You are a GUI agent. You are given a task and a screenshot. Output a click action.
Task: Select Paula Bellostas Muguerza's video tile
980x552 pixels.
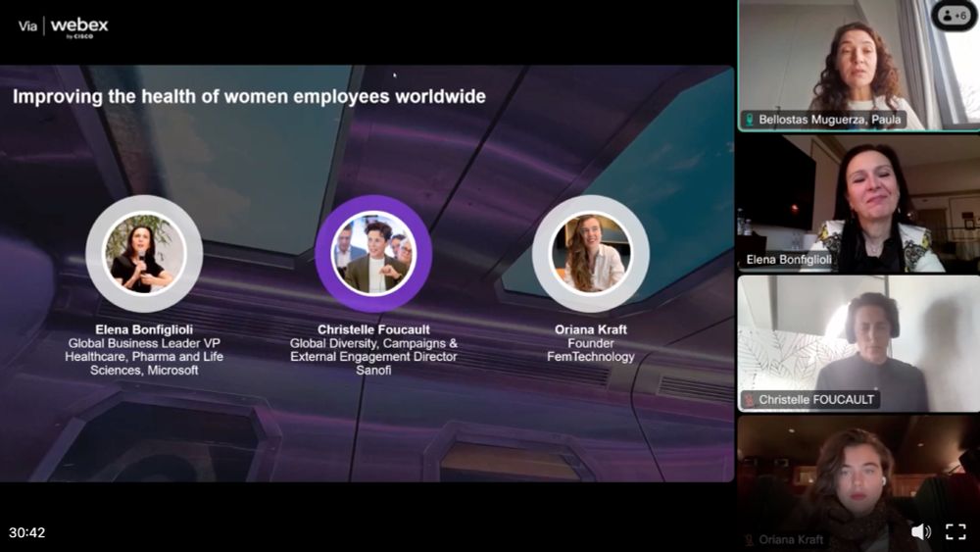coord(858,66)
